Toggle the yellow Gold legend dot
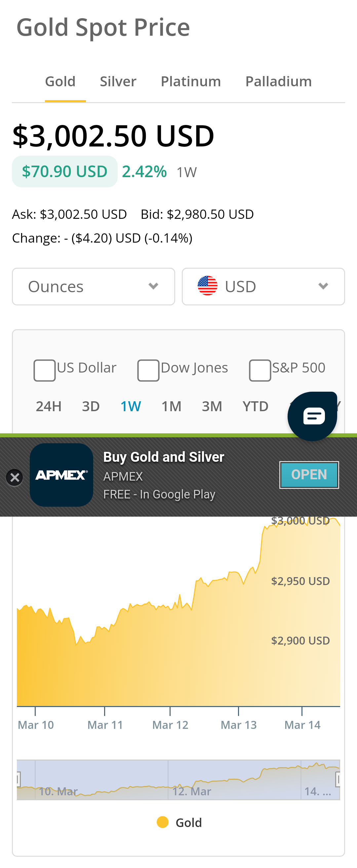The height and width of the screenshot is (868, 357). tap(163, 822)
